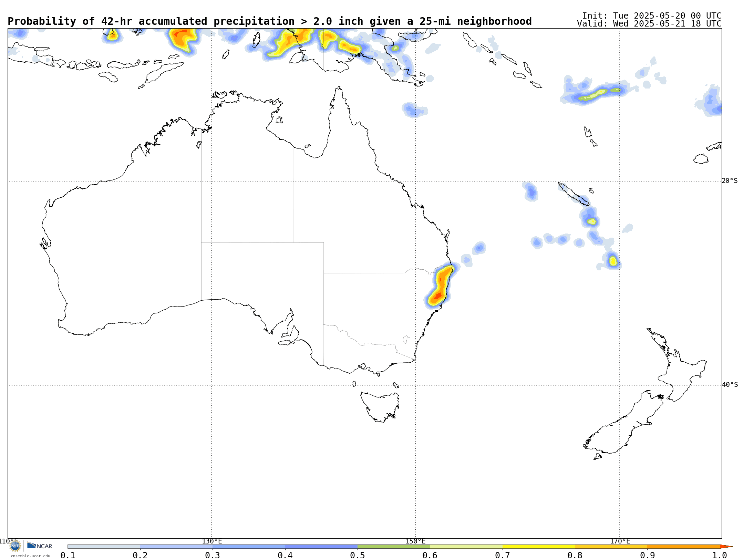Viewport: 744px width, 560px height.
Task: Click the Init: Tue 2025-05-20 00 UTC text
Action: click(x=652, y=16)
